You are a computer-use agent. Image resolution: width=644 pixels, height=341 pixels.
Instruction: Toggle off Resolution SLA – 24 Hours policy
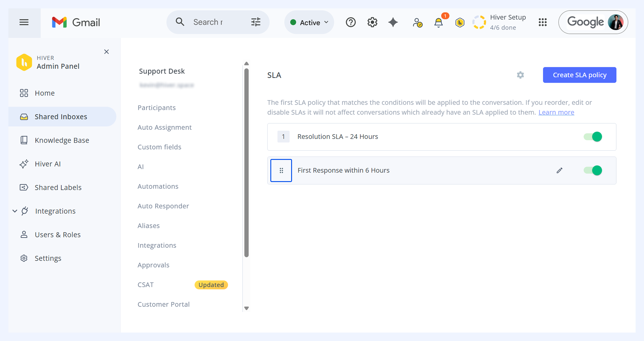[592, 137]
